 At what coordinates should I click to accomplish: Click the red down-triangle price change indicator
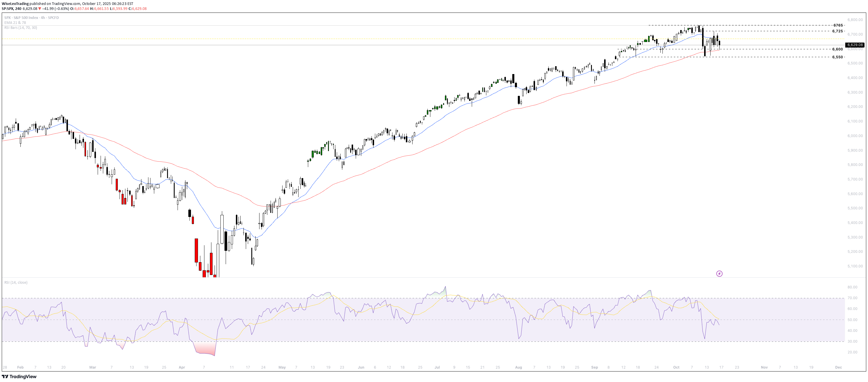(x=40, y=9)
